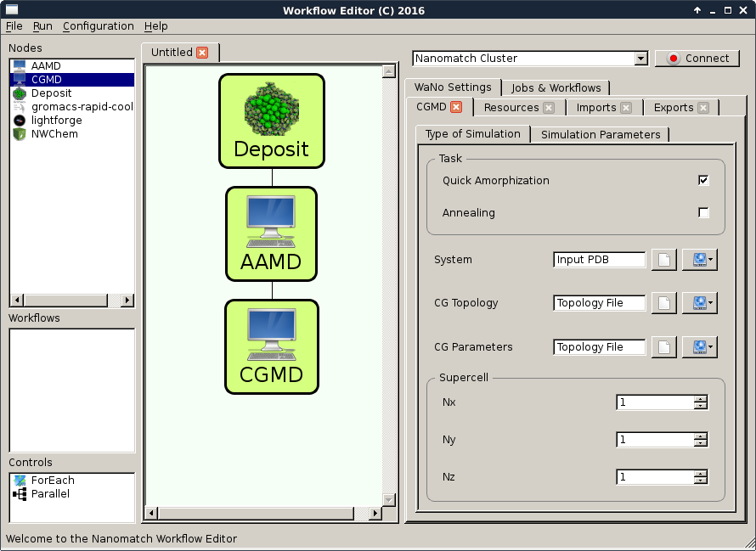This screenshot has height=551, width=756.
Task: Expand the Nanomatch Cluster dropdown
Action: click(640, 59)
